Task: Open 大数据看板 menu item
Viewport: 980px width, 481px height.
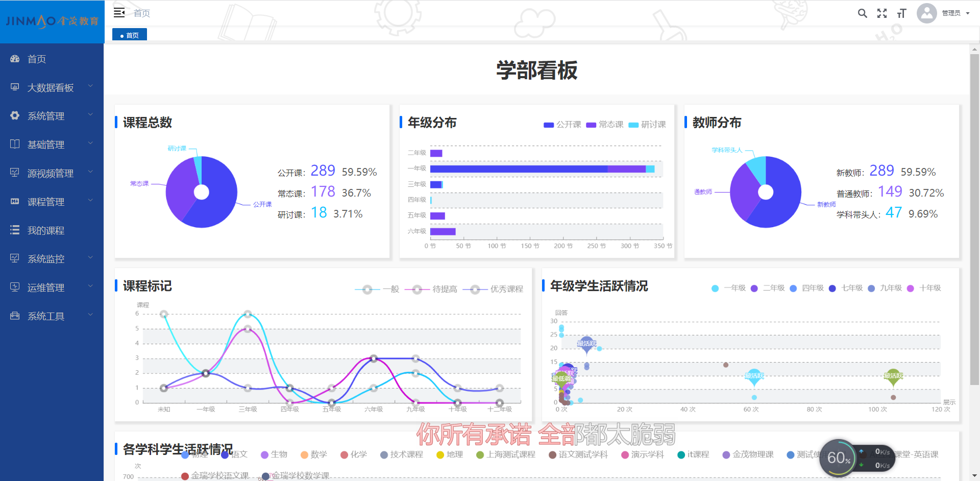Action: point(52,87)
